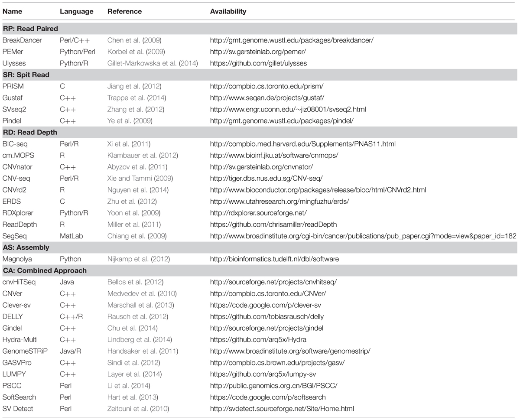Viewport: 520px width, 420px height.
Task: Open the Gindel sourceforge URL
Action: coord(266,328)
